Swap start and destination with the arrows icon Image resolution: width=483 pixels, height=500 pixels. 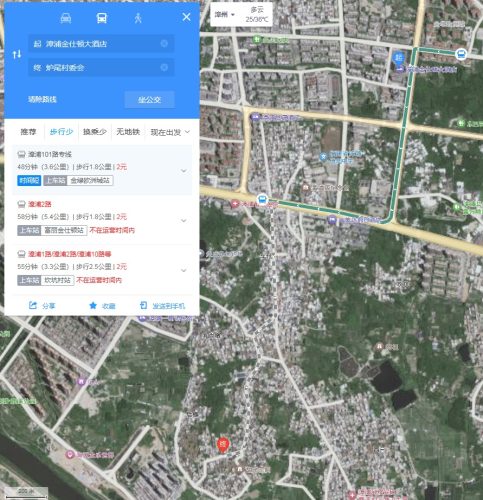point(17,54)
